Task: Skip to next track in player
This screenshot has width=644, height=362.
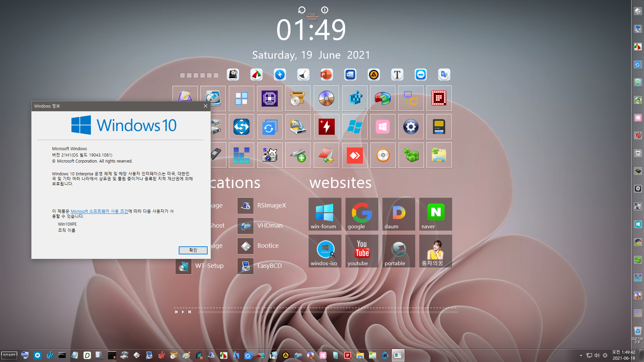Action: pos(190,312)
